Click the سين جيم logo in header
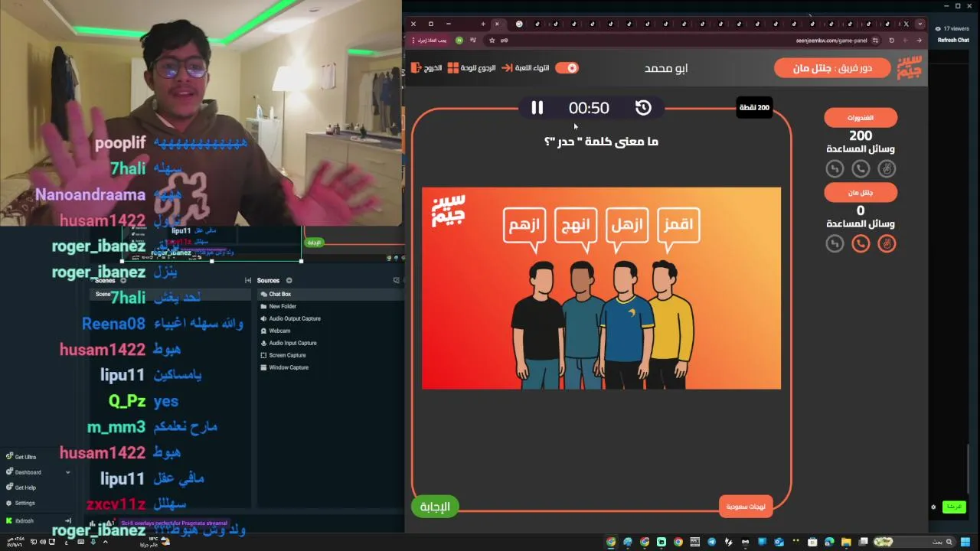Viewport: 980px width, 551px height. click(x=910, y=67)
